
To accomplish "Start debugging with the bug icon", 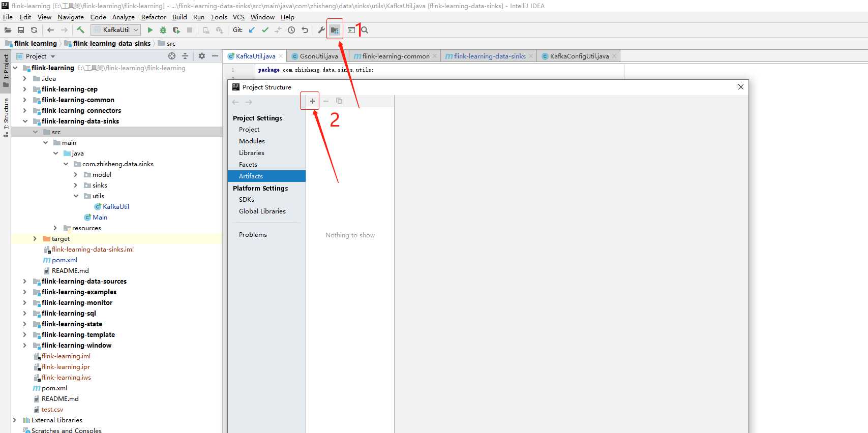I will click(x=163, y=30).
